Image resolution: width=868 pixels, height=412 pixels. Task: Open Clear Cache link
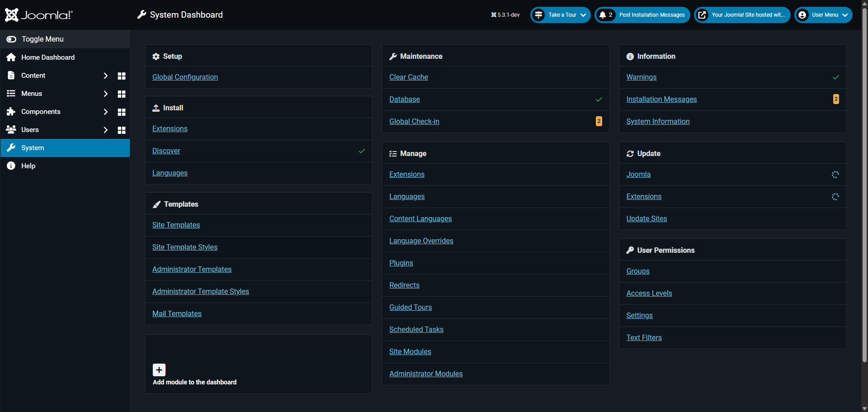(409, 77)
